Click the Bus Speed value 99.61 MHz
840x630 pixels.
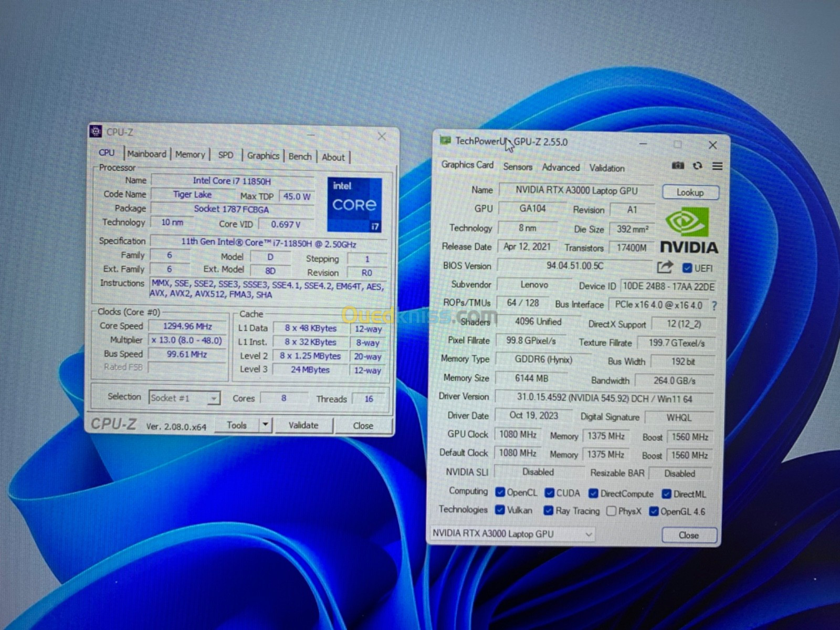coord(187,354)
